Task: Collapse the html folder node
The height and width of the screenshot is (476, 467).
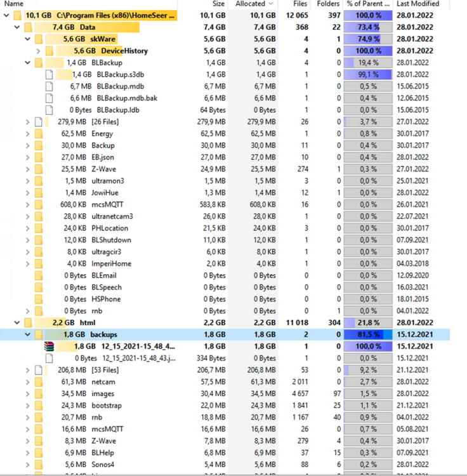Action: click(17, 322)
